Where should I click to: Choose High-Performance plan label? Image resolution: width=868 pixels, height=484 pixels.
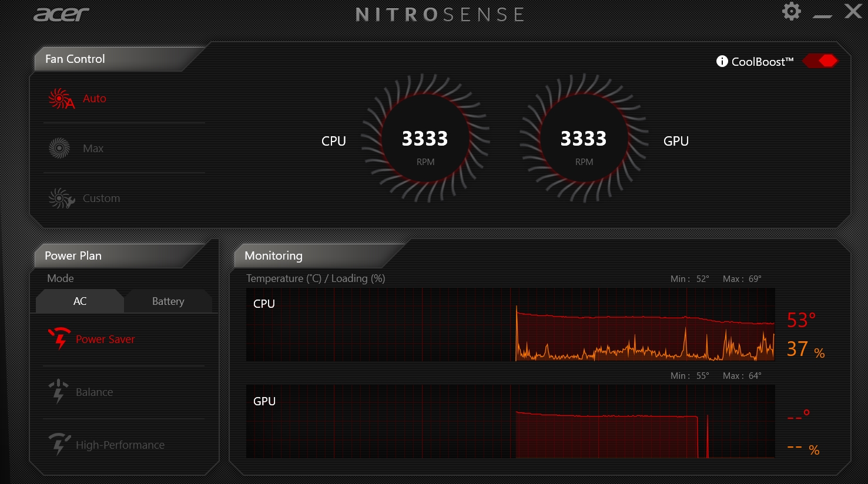tap(120, 445)
